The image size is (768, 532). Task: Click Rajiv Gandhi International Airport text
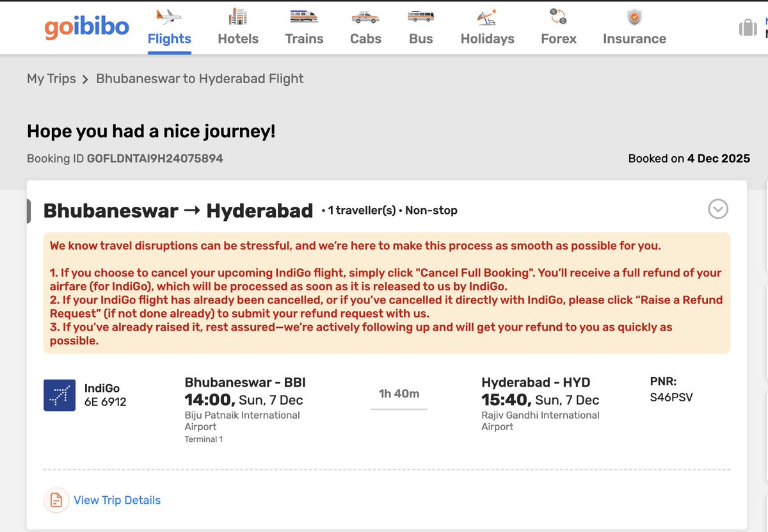point(540,421)
